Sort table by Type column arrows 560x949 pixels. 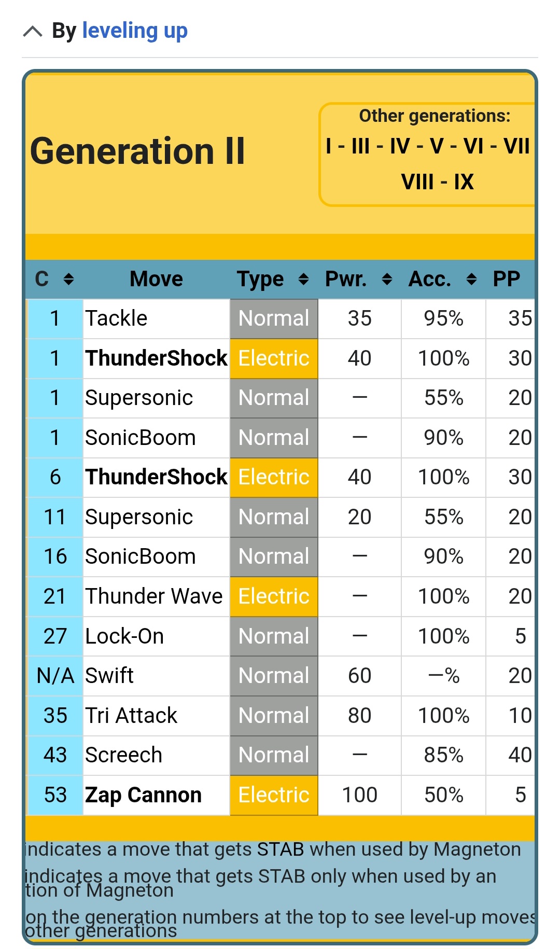(303, 280)
